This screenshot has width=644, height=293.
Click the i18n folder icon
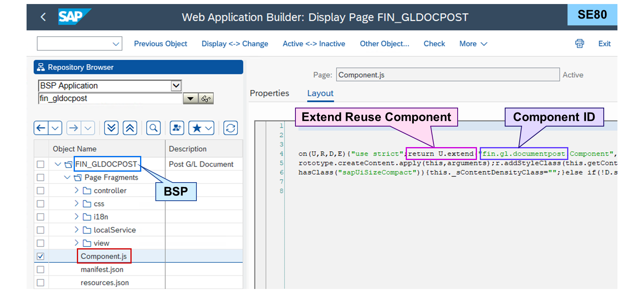[x=87, y=217]
